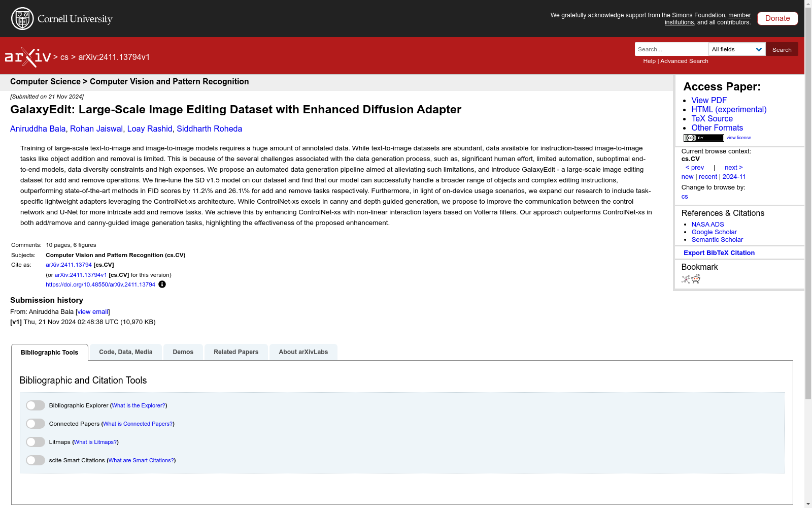Click the cs breadcrumb link

coord(64,57)
